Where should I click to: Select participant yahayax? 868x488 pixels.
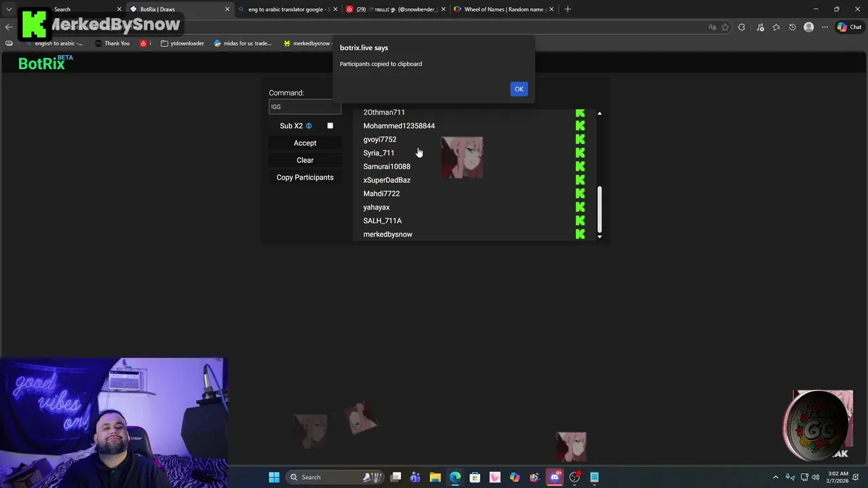[x=376, y=207]
